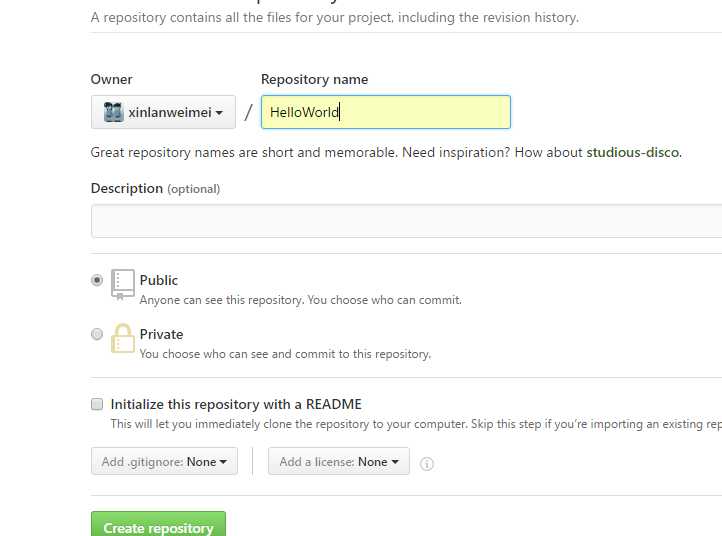The height and width of the screenshot is (536, 722).
Task: Click the Public option label
Action: [x=159, y=280]
